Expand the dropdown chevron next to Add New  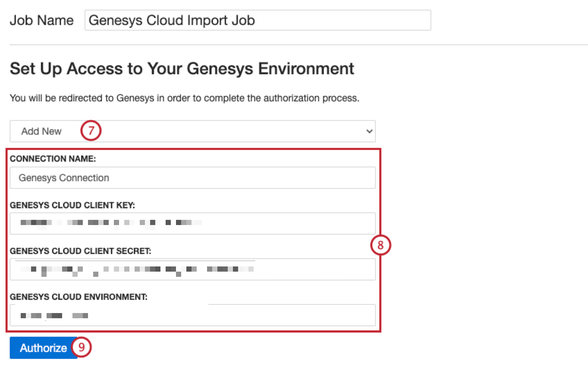pyautogui.click(x=369, y=131)
